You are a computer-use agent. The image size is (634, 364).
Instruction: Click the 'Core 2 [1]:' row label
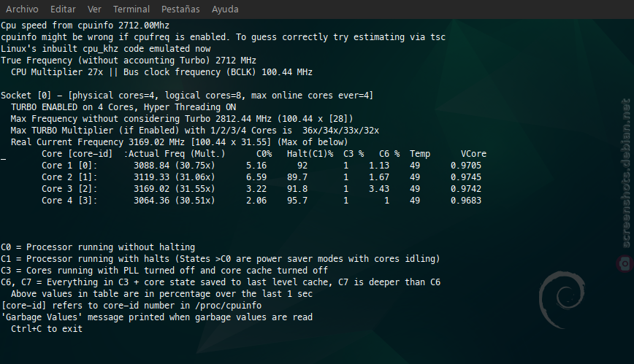(69, 177)
